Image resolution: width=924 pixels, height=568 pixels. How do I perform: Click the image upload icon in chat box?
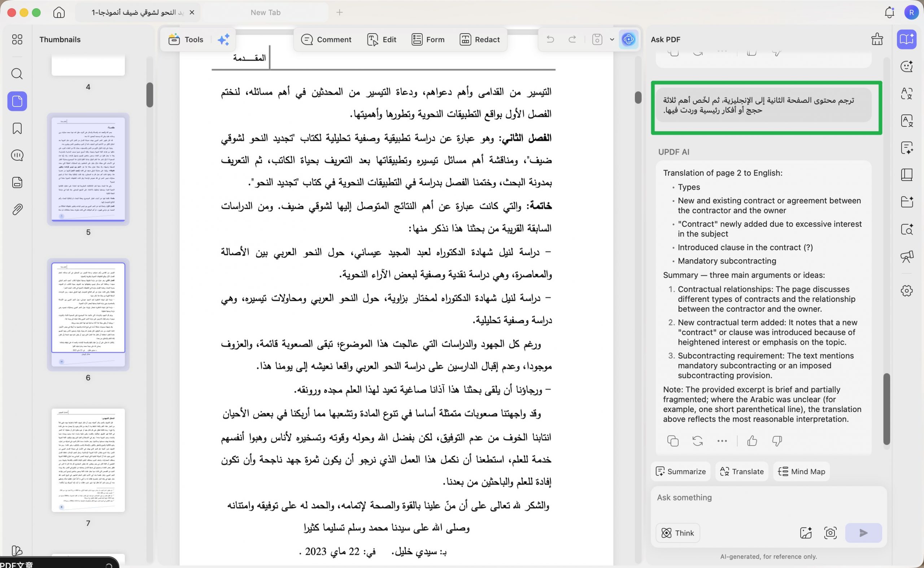(806, 533)
